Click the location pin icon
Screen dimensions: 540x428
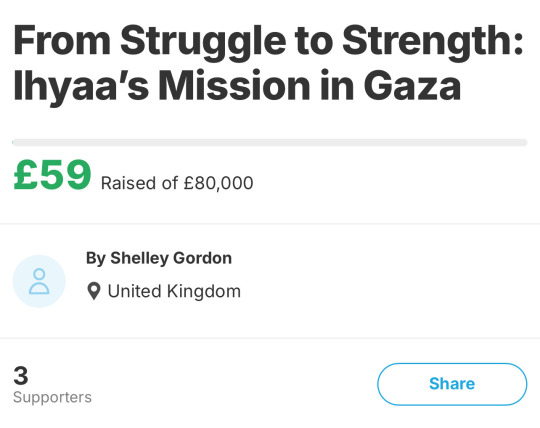(x=94, y=291)
